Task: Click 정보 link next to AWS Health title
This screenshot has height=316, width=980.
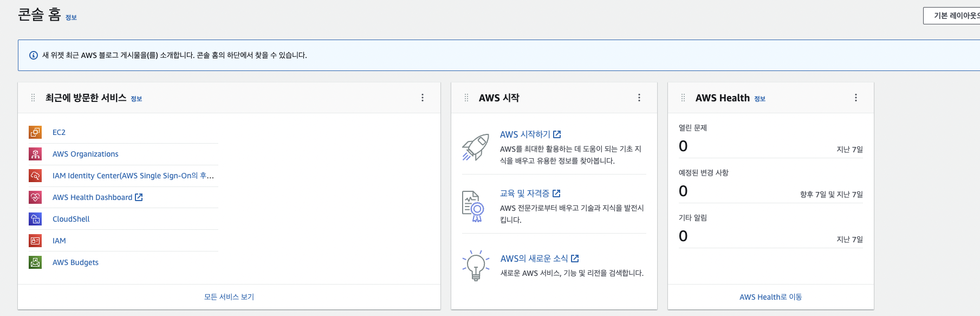Action: click(760, 99)
